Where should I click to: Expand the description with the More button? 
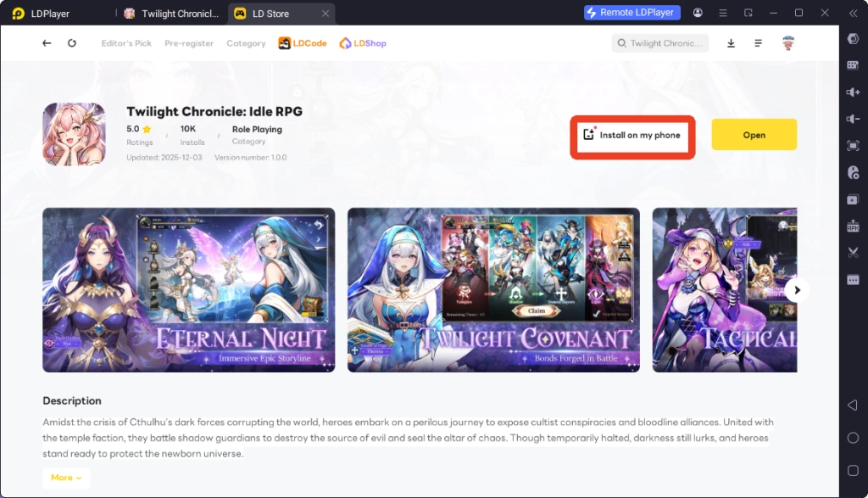pyautogui.click(x=66, y=478)
